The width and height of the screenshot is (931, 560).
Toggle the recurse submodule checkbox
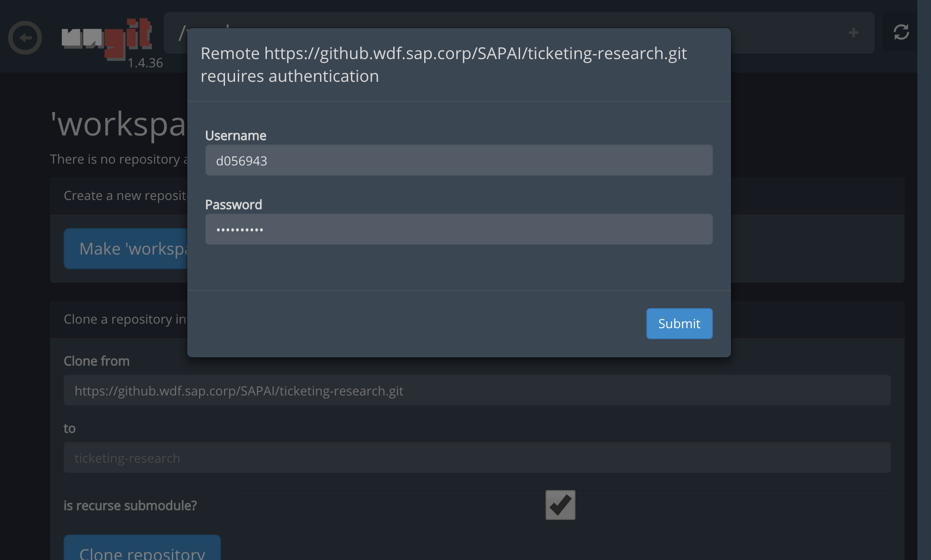point(560,505)
